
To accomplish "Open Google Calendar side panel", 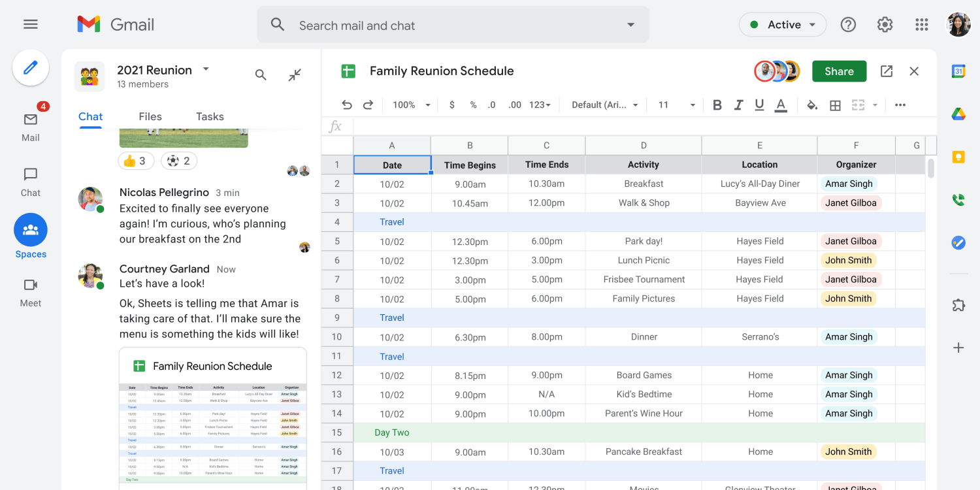I will point(958,72).
